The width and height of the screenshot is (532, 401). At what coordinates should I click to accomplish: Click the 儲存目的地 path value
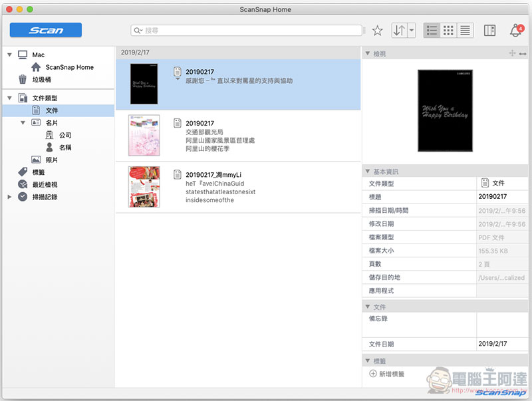(502, 277)
